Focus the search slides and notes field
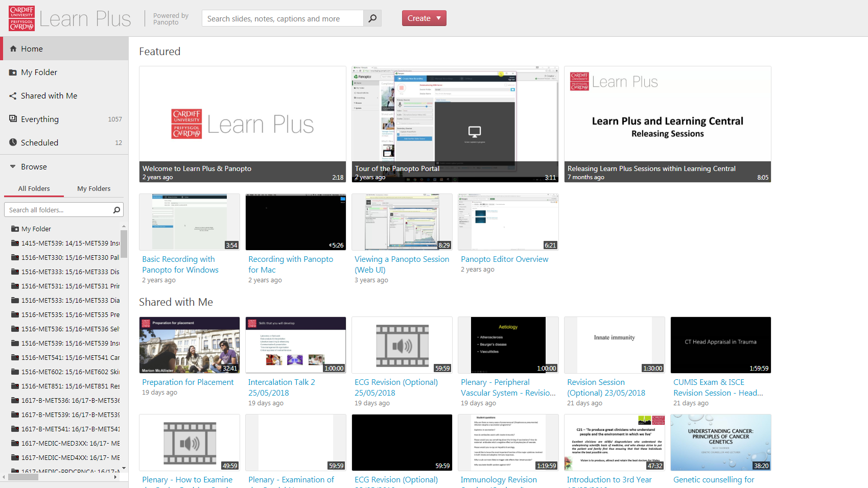868x488 pixels. click(283, 18)
